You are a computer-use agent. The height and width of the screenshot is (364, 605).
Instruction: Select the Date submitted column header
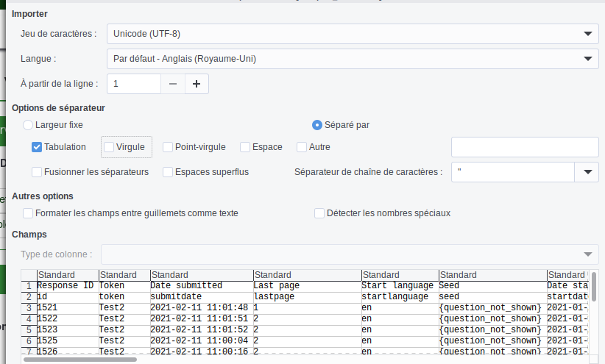pos(201,275)
